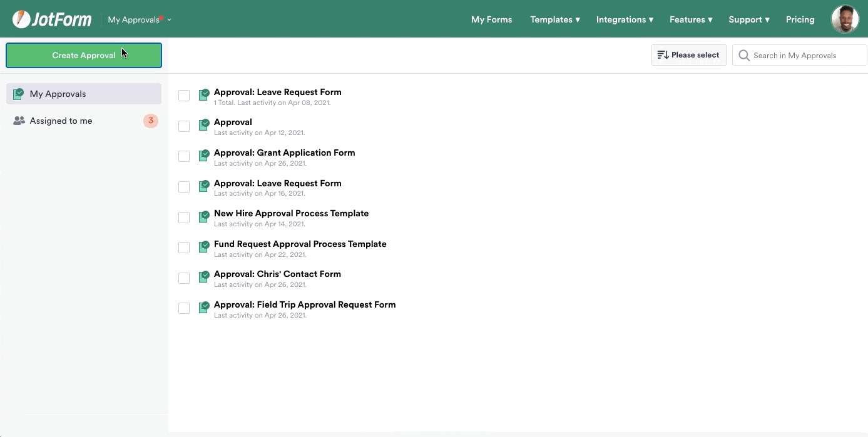Click the approval icon beside Approval dated Apr 12
868x437 pixels.
204,125
